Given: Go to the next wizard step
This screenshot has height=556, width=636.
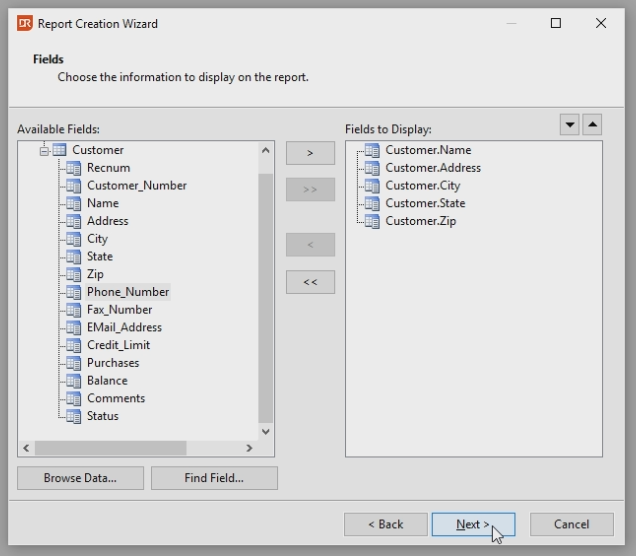Looking at the screenshot, I should (x=473, y=524).
